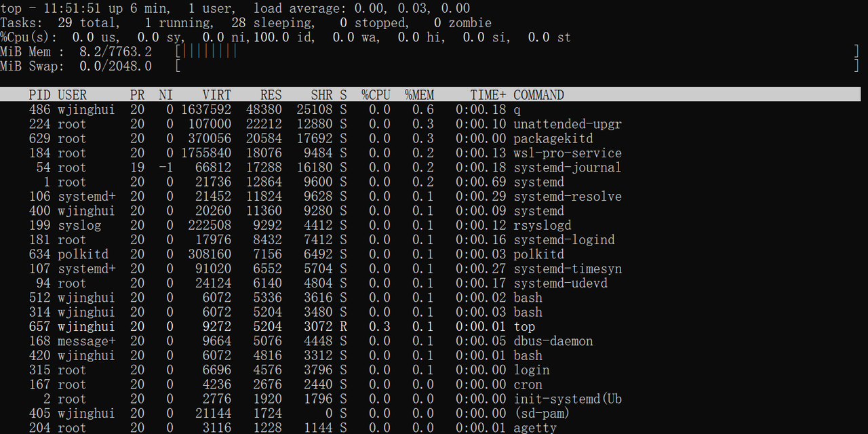Click RES value 48380
Screen dimensions: 868x434
[264, 110]
